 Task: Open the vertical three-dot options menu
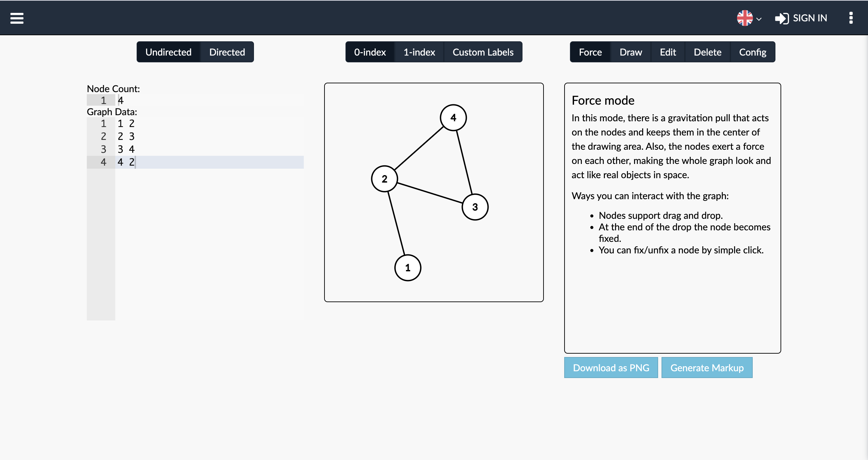point(851,18)
